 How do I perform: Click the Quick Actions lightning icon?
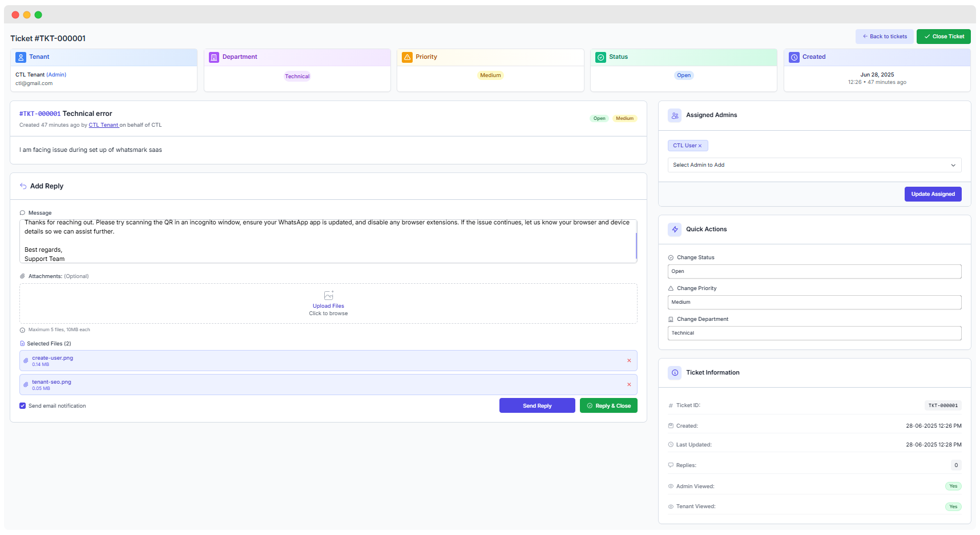pos(675,230)
